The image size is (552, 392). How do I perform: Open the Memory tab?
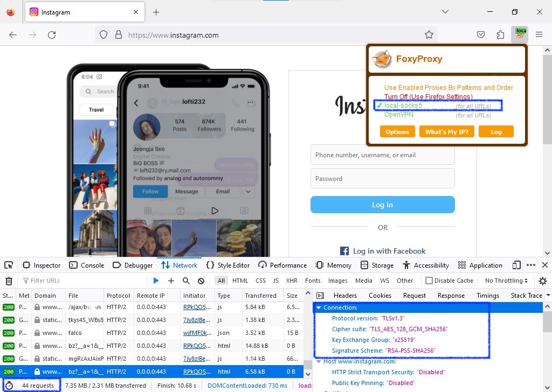(334, 265)
